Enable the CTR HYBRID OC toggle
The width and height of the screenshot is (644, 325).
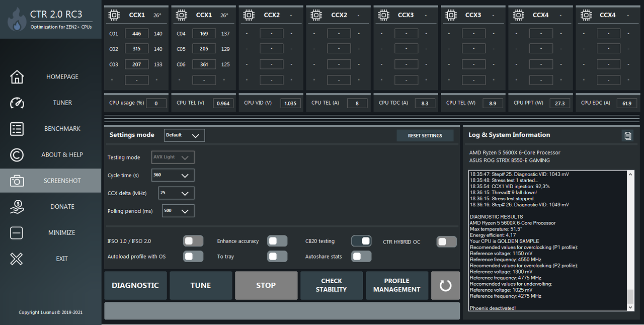tap(447, 241)
